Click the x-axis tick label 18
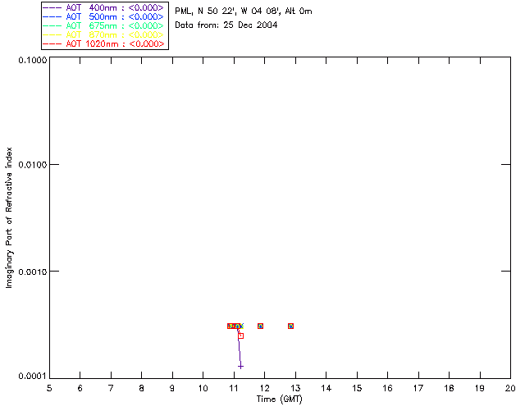This screenshot has width=525, height=420. tap(449, 388)
